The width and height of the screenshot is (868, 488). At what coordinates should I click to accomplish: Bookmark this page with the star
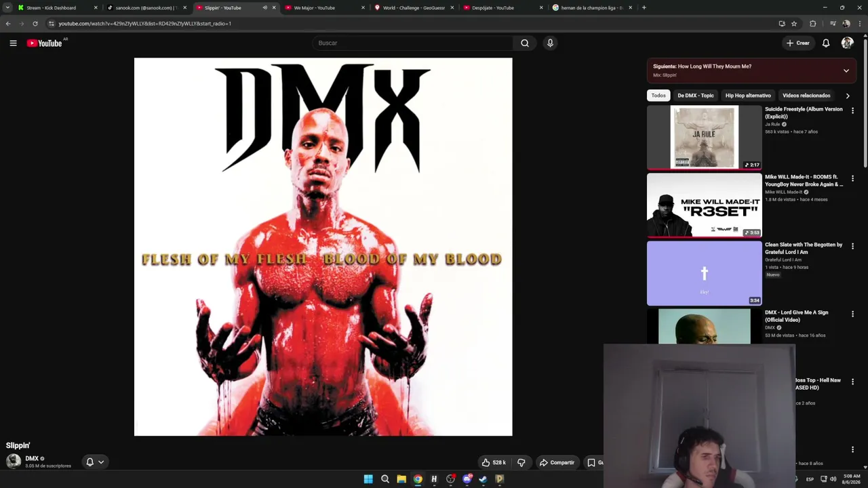pyautogui.click(x=794, y=24)
